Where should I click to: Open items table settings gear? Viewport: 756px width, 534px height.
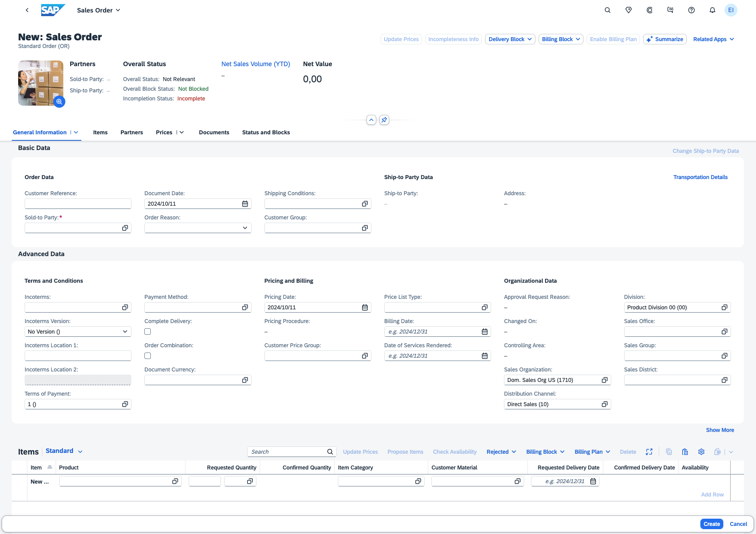click(x=701, y=452)
